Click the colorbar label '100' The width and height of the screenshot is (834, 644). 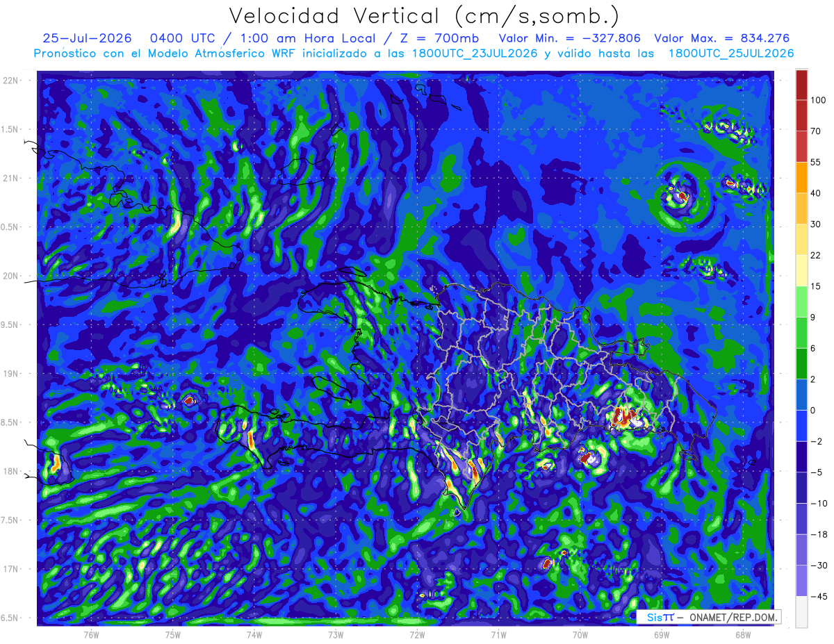(x=818, y=101)
